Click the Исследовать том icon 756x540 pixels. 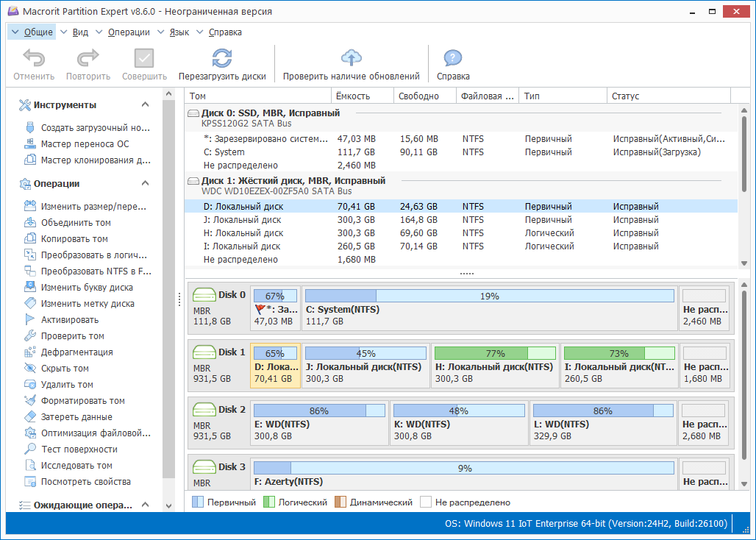point(30,465)
